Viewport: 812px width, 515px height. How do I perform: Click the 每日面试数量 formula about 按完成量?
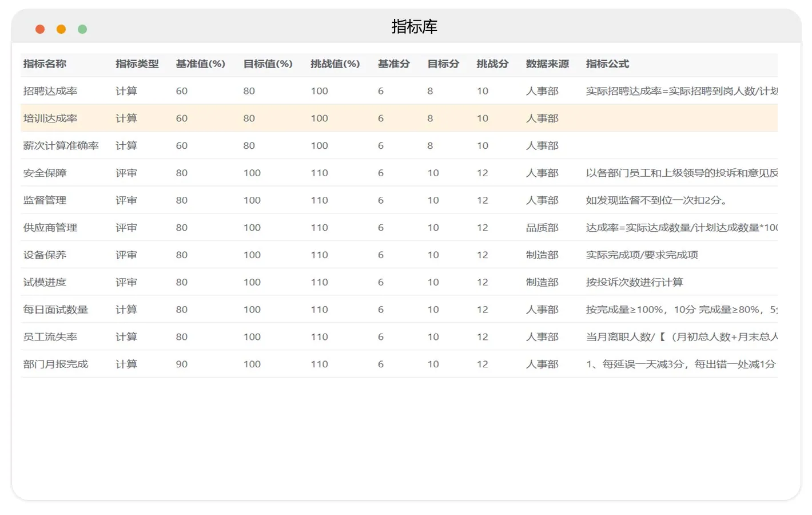[x=682, y=310]
